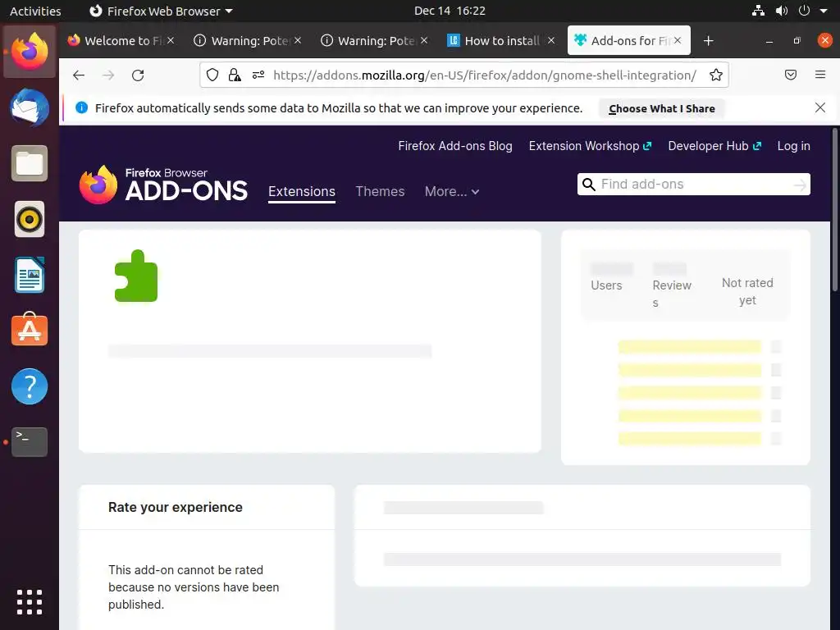
Task: Click the Rate your experience heading
Action: pyautogui.click(x=176, y=507)
